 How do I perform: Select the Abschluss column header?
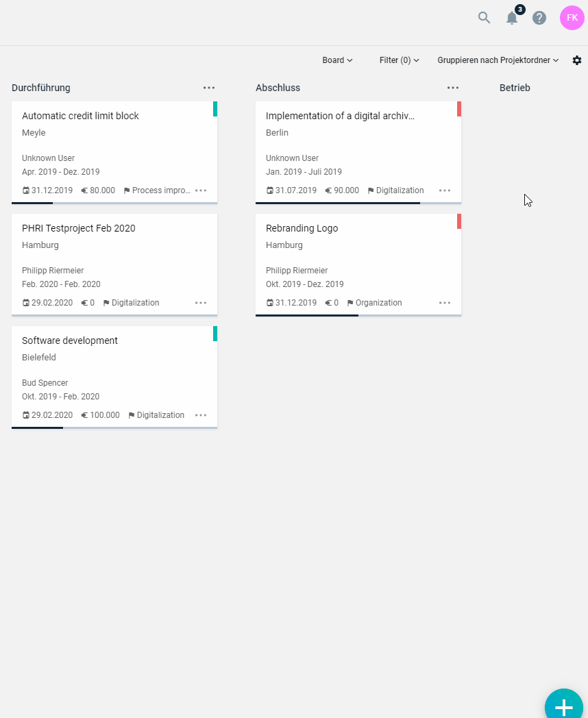tap(278, 88)
